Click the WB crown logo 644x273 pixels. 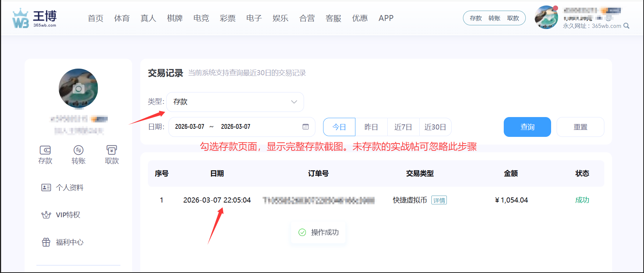[21, 19]
